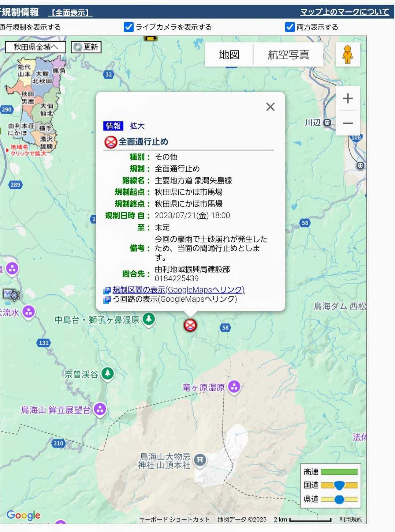Click 鳥海山 鉾立展望台 marker
395x532 pixels.
(100, 410)
